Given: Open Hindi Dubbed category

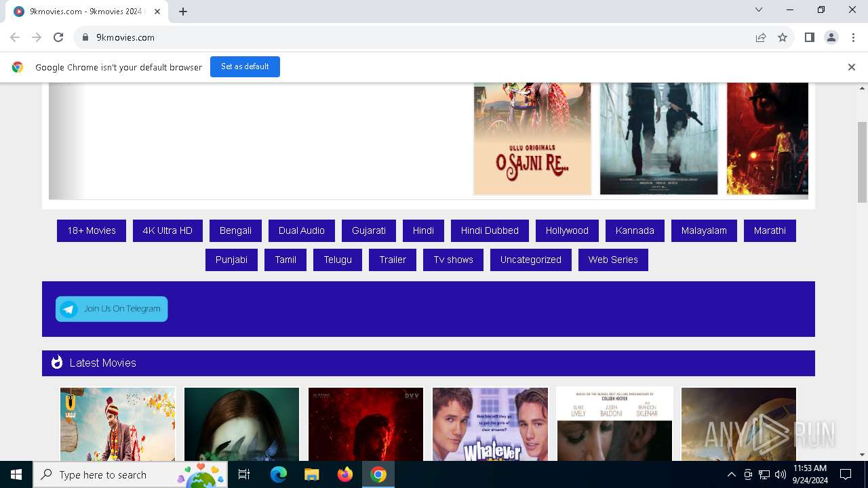Looking at the screenshot, I should [x=490, y=230].
